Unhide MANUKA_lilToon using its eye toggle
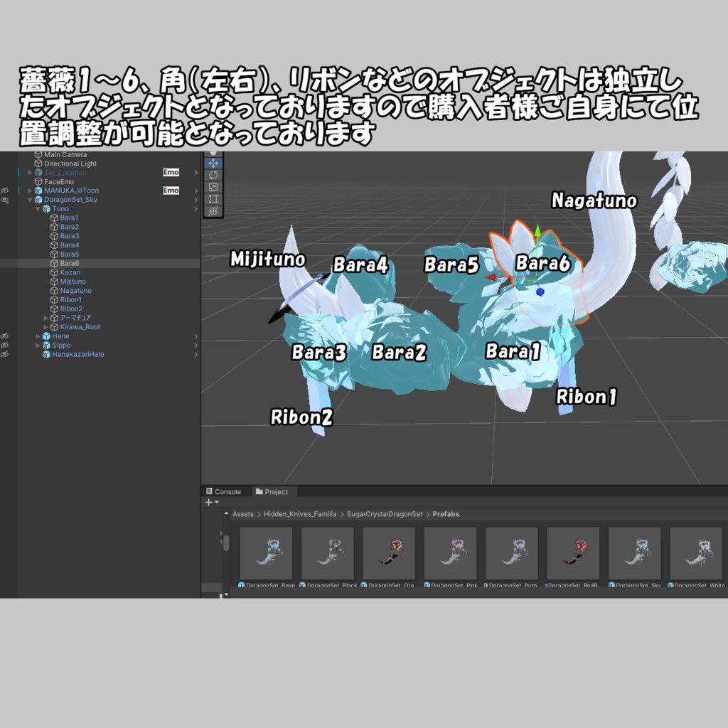Image resolution: width=728 pixels, height=728 pixels. (6, 190)
